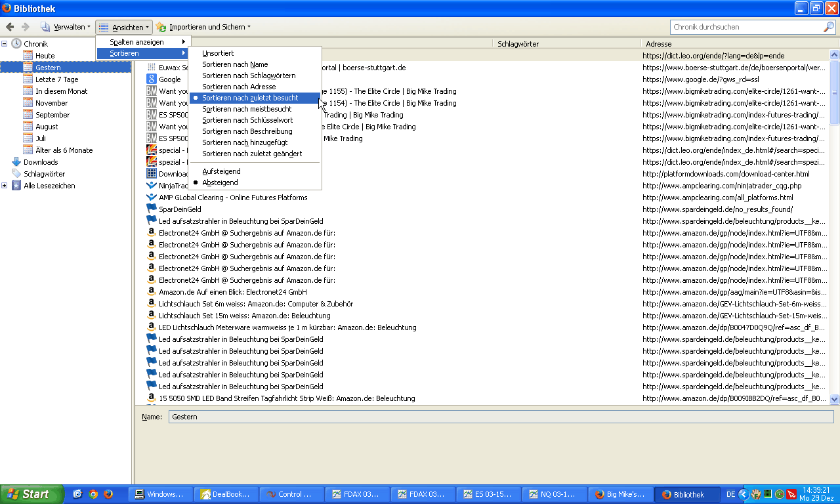Click the Adresse column header
Viewport: 840px width, 504px height.
tap(735, 44)
